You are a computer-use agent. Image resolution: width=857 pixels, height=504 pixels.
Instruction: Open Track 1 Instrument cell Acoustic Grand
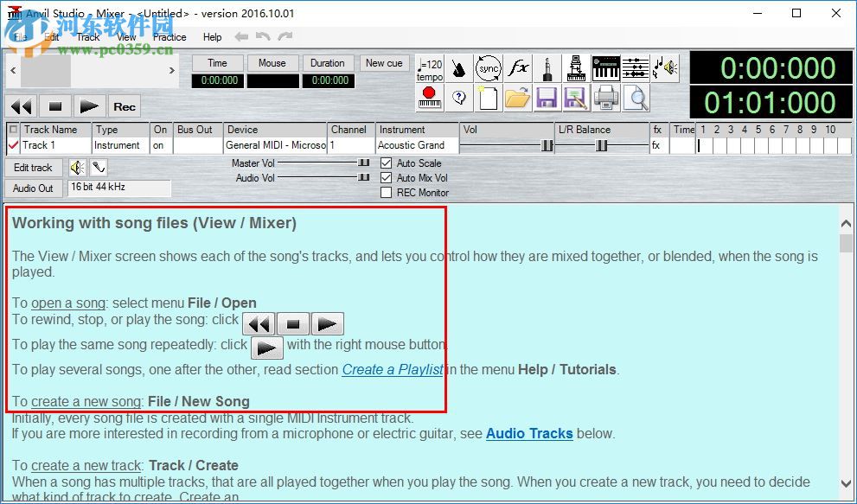click(x=417, y=145)
